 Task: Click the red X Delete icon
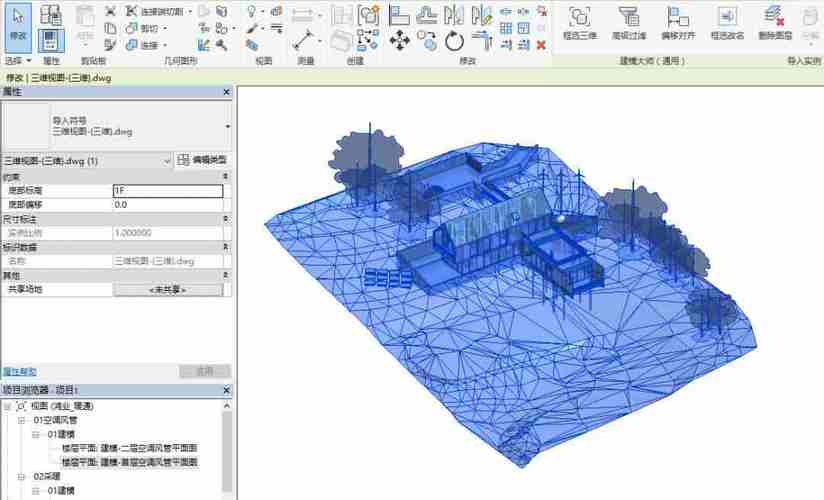[x=541, y=45]
